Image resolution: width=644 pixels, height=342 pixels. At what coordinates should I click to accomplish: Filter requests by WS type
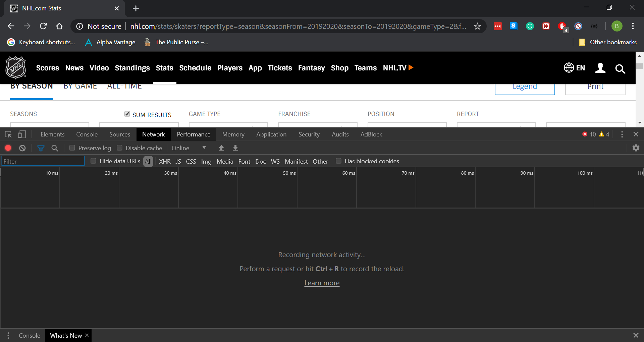pos(275,161)
